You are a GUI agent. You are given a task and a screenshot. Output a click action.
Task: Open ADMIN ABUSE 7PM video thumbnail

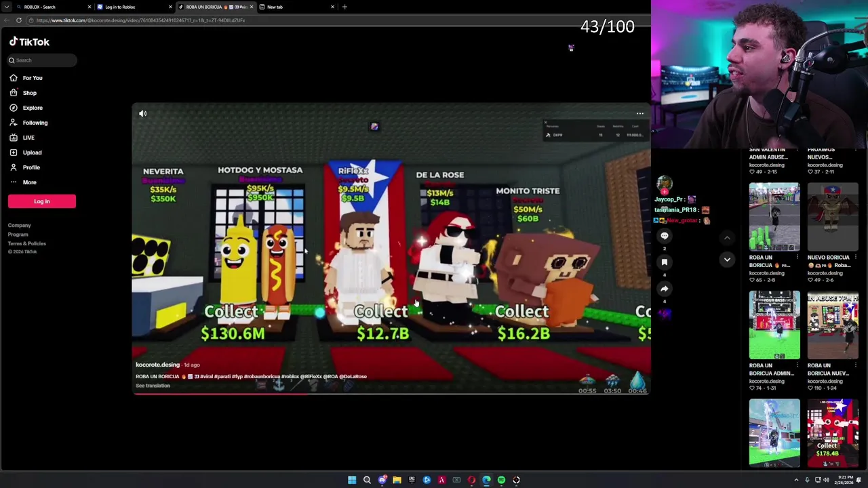click(x=833, y=325)
